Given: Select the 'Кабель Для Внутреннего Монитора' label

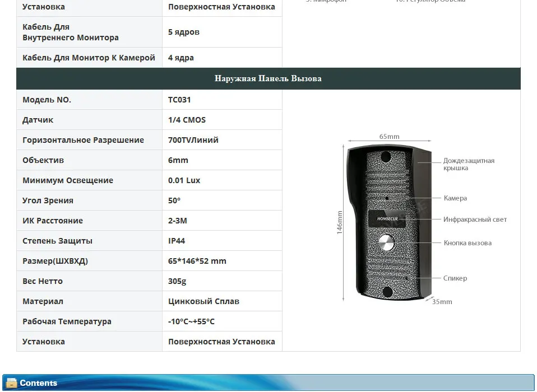Looking at the screenshot, I should pyautogui.click(x=71, y=32).
